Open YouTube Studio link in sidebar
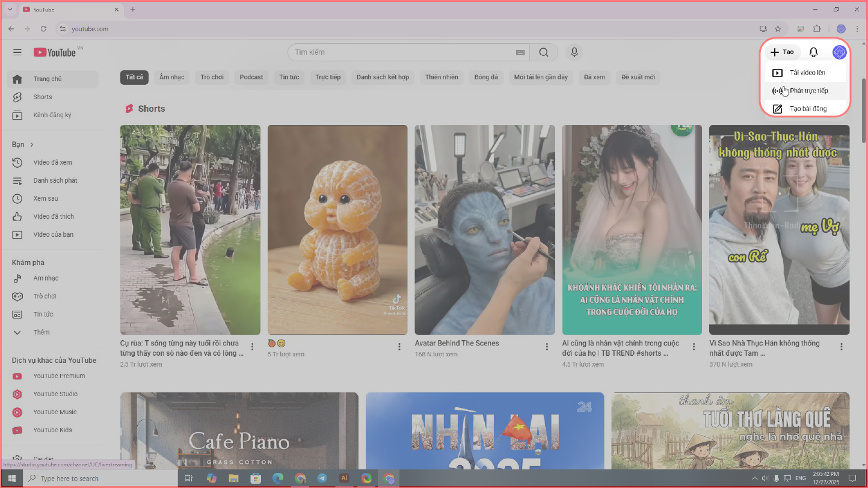 55,394
